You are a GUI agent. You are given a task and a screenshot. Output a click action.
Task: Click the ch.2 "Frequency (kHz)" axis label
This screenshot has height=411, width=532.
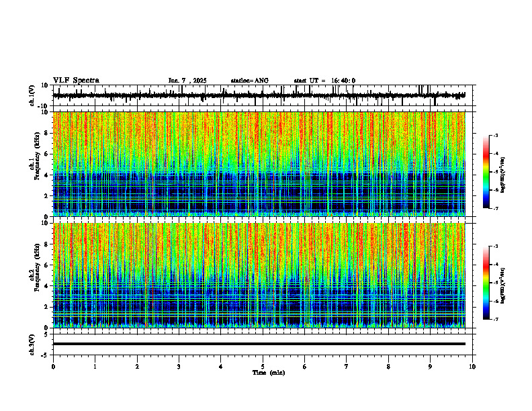37,268
